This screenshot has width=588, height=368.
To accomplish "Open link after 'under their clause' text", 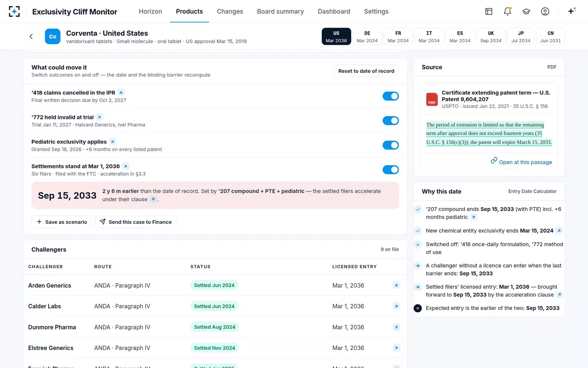I will 153,200.
